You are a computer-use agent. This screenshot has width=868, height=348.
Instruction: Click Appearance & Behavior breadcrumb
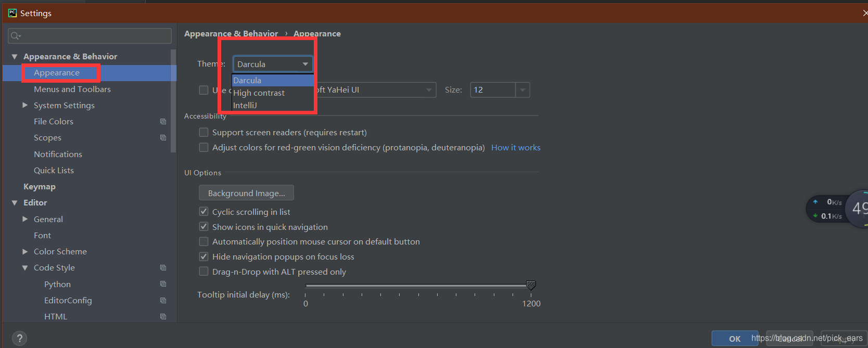(x=231, y=33)
